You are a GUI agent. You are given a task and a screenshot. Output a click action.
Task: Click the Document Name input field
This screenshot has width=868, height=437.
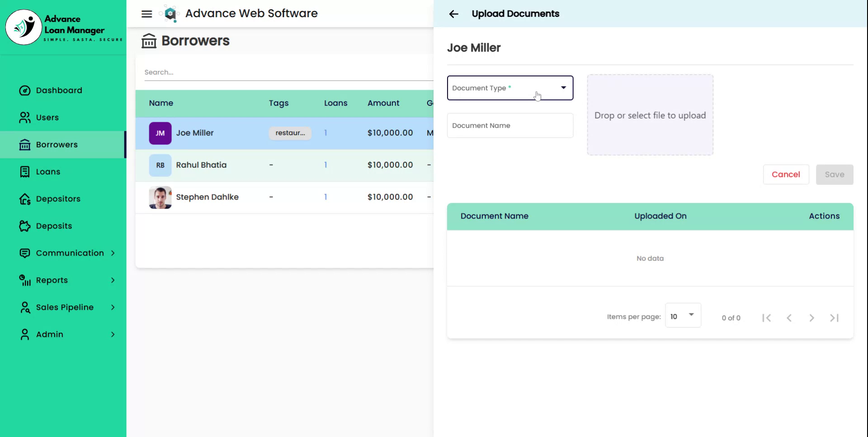pos(510,126)
